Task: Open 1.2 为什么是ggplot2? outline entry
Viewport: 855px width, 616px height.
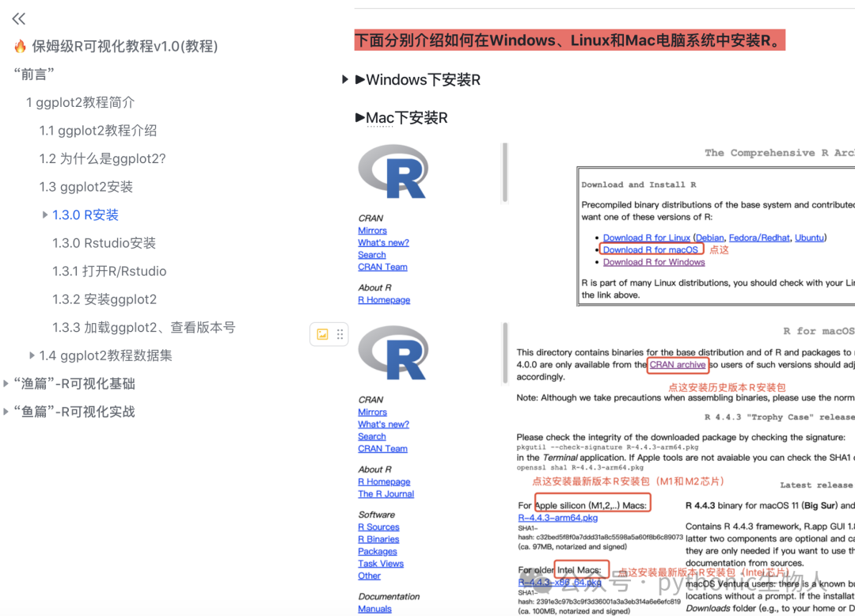Action: [102, 158]
